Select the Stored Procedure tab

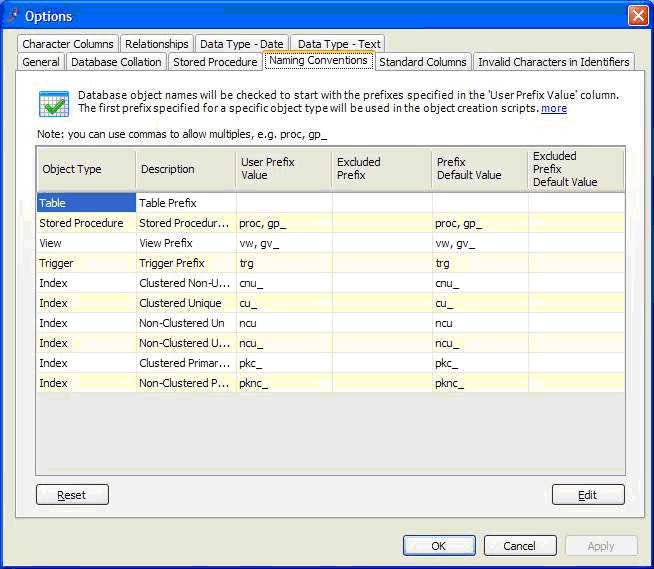tap(215, 62)
